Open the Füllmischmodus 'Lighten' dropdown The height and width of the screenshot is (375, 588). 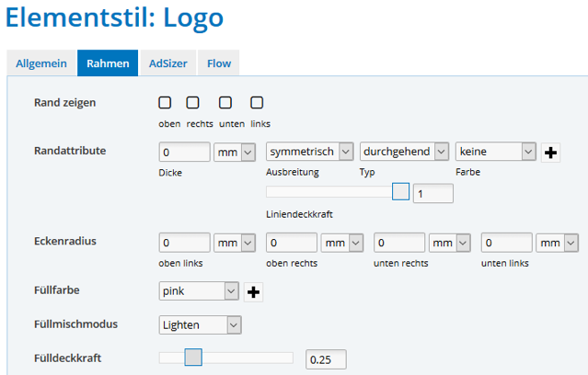[201, 324]
